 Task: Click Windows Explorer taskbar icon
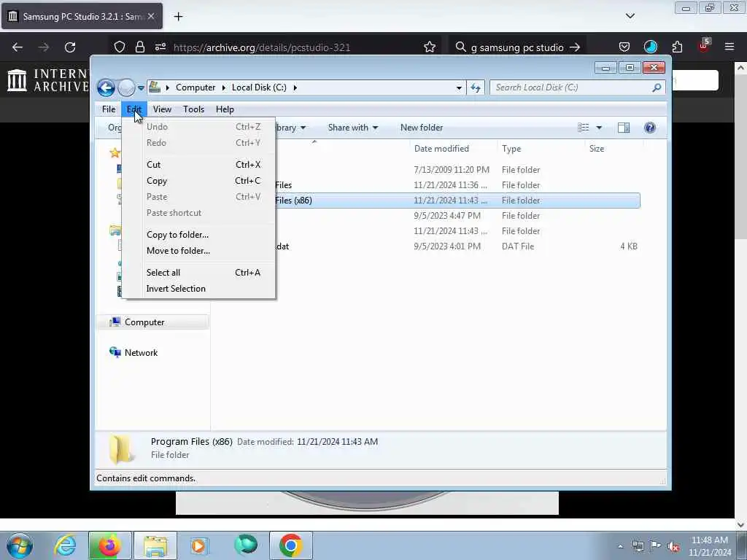[x=155, y=545]
